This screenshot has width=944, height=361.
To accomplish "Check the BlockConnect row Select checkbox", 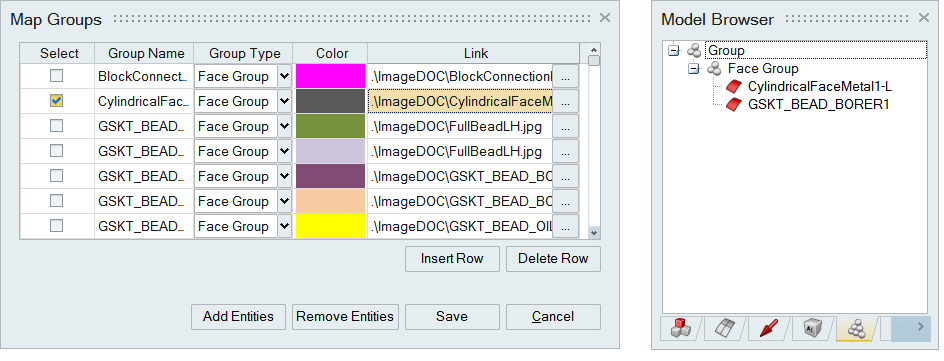I will point(56,76).
